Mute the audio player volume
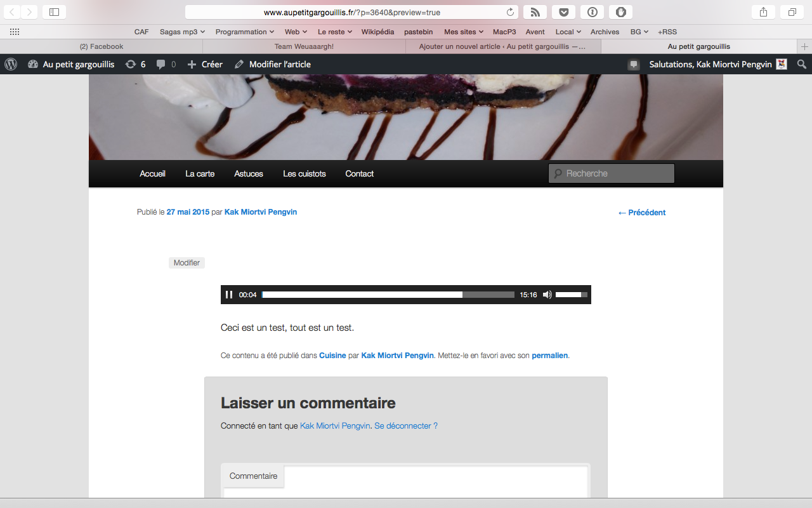812x508 pixels. click(547, 295)
